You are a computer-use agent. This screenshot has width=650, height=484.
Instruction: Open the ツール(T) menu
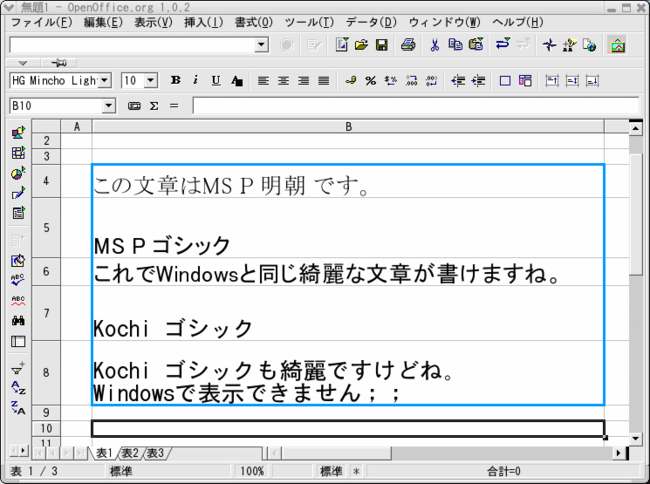click(309, 22)
